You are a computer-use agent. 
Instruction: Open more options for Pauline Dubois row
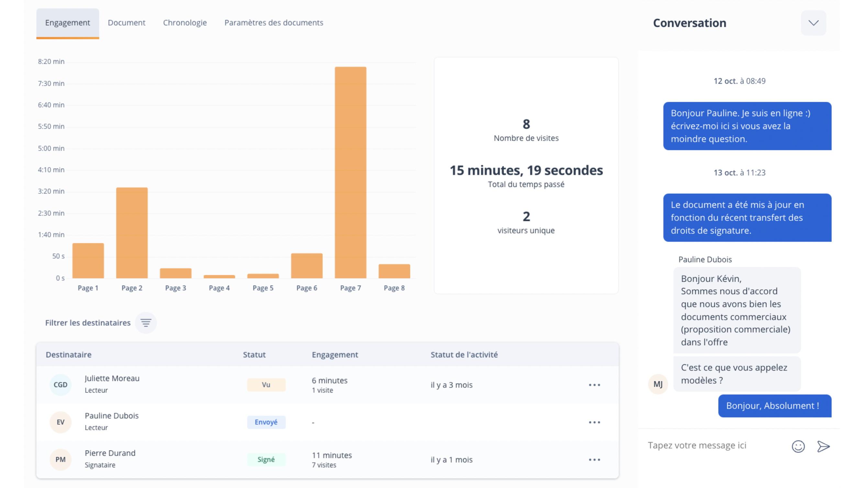[595, 422]
